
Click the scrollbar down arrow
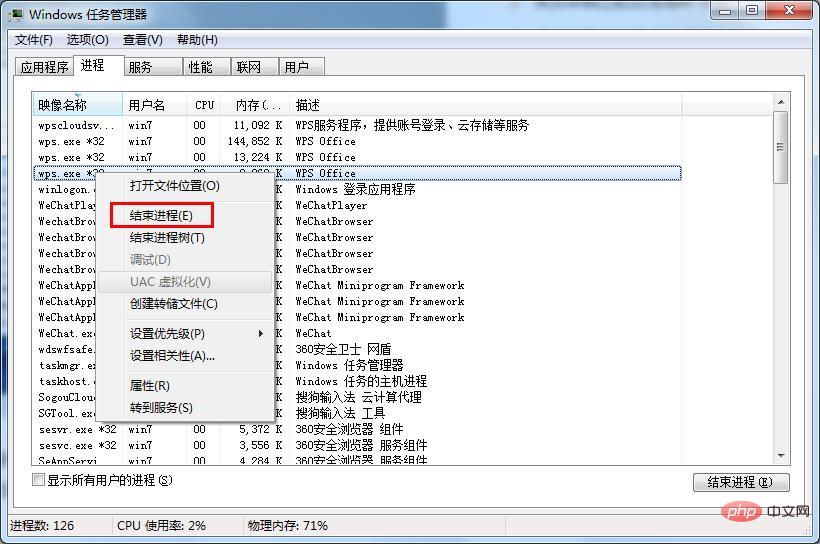[x=781, y=456]
